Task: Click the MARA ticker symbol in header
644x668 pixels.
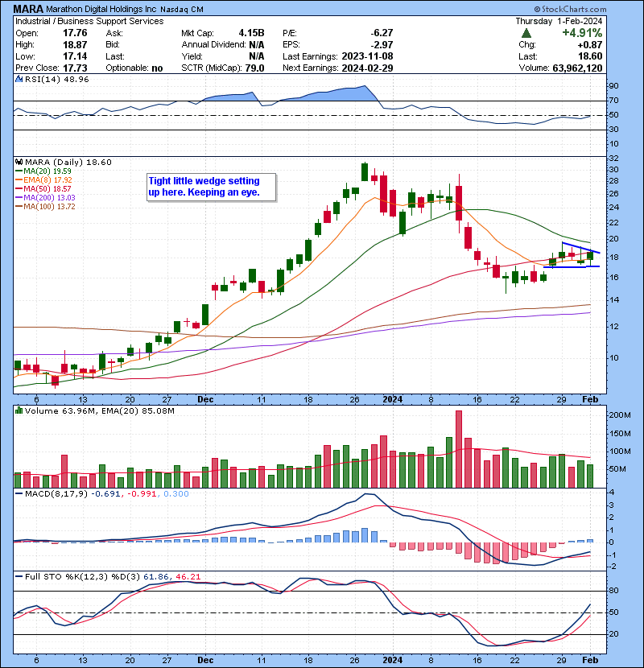Action: [x=28, y=9]
